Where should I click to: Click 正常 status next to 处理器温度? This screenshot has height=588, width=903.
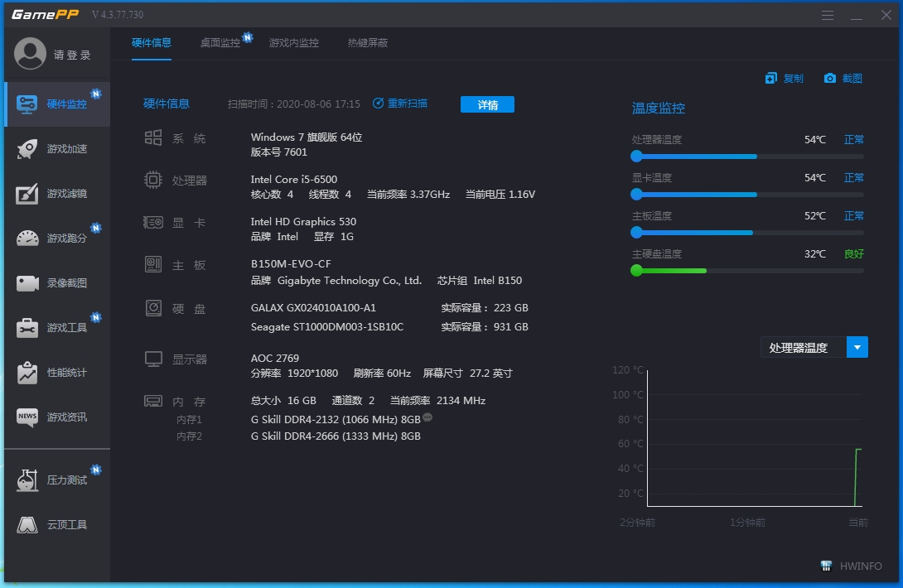853,139
